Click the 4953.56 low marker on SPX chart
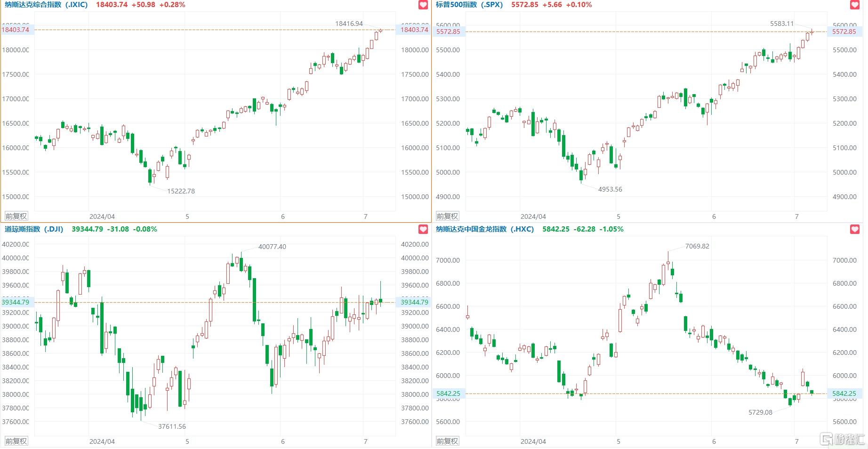Screen dimensions: 868x449 click(x=610, y=189)
